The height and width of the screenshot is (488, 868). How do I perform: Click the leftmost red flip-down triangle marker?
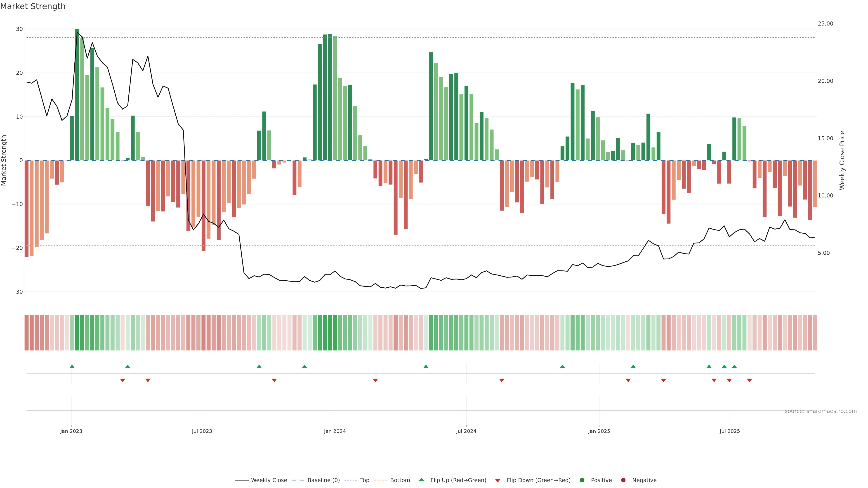point(123,380)
